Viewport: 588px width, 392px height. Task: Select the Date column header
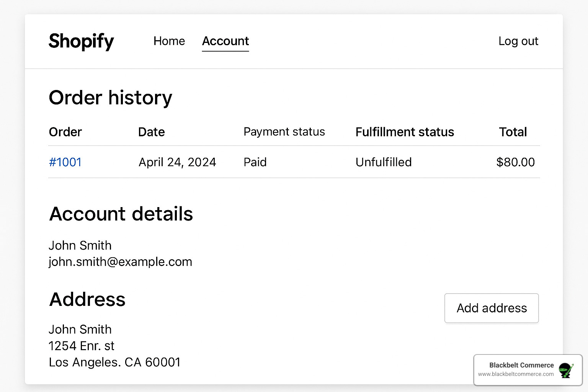click(151, 132)
